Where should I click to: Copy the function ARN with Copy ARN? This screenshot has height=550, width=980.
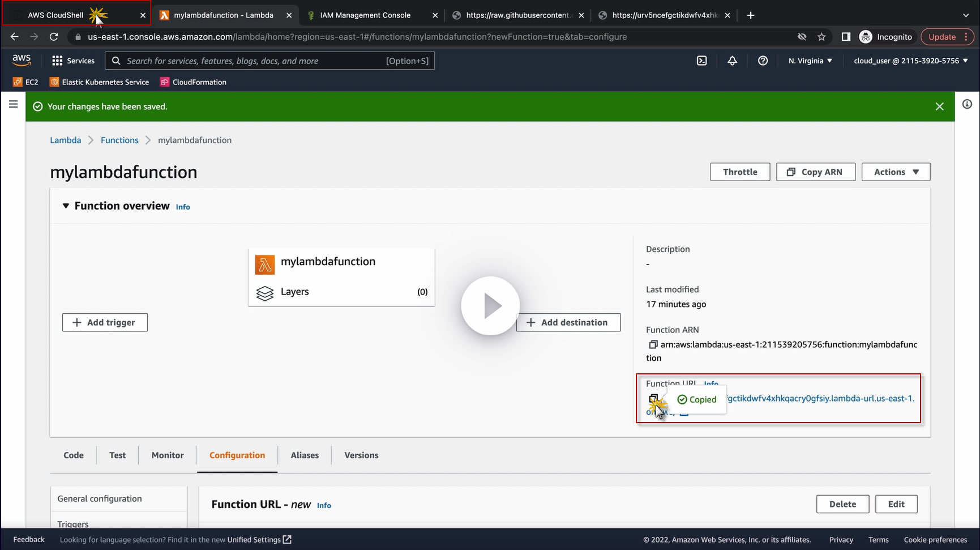tap(816, 172)
